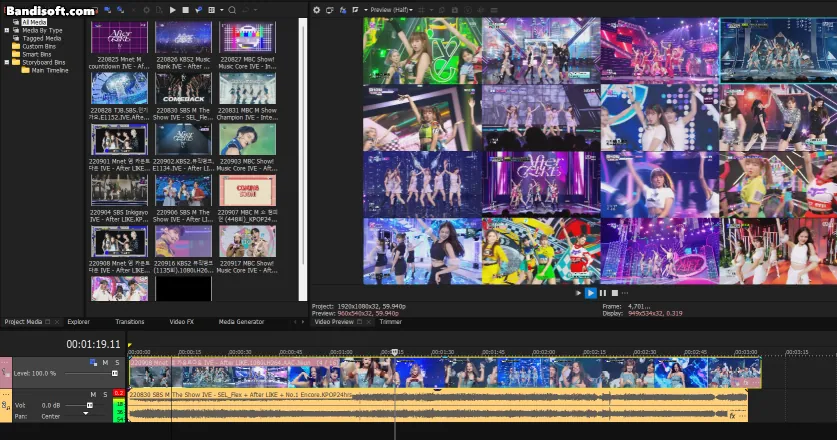Open preview transport more options dots

click(x=625, y=293)
